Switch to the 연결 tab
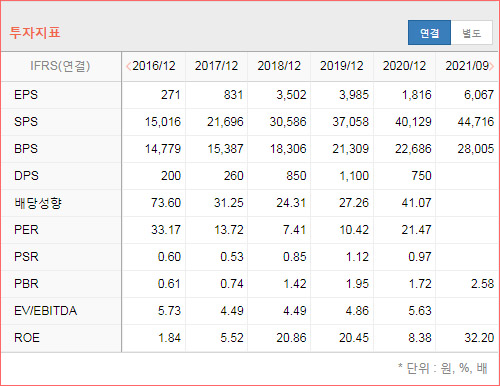The width and height of the screenshot is (500, 386). click(x=429, y=33)
